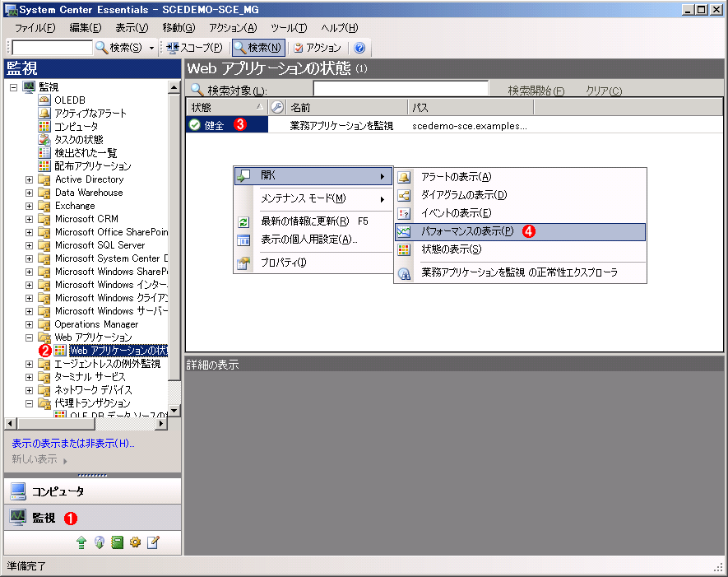The height and width of the screenshot is (577, 728).
Task: Toggle the 検索(N) find bar button
Action: click(x=258, y=48)
